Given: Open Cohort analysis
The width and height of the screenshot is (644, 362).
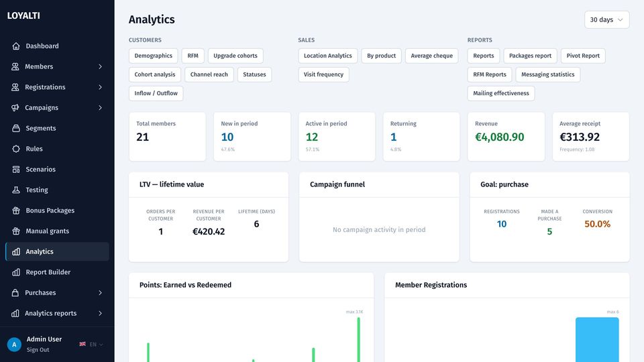Looking at the screenshot, I should click(155, 74).
